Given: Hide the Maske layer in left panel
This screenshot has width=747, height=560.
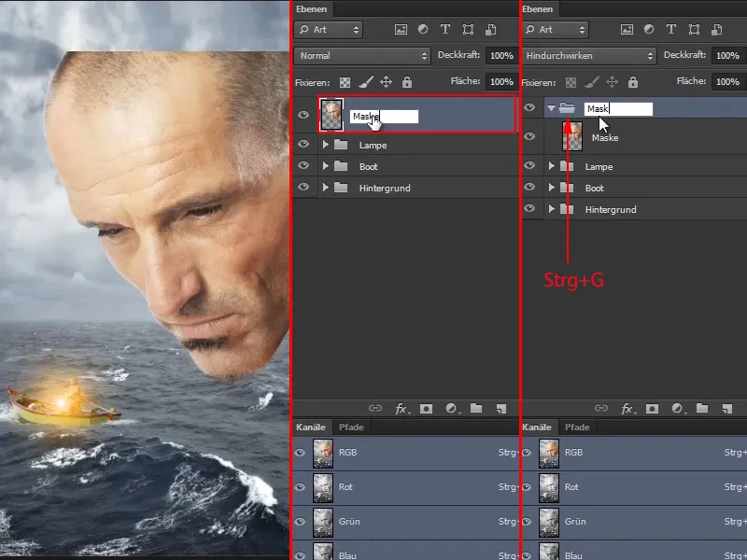Looking at the screenshot, I should (x=303, y=115).
